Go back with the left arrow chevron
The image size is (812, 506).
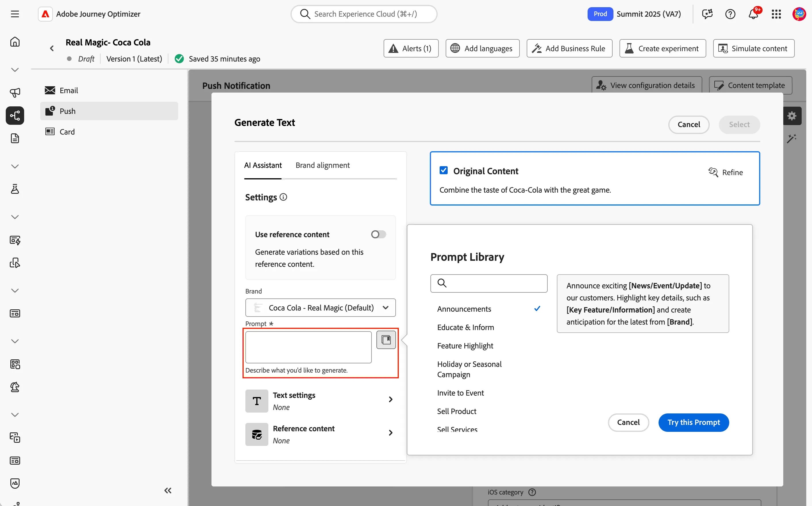(52, 49)
